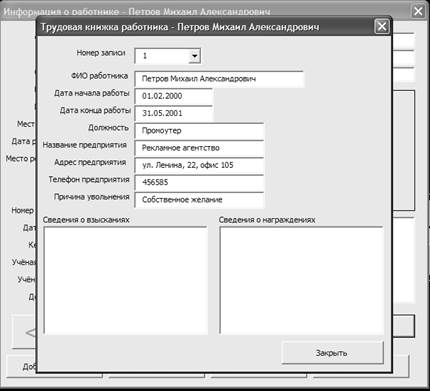The image size is (430, 391).
Task: Close the Трудовая книжка работника dialog
Action: [x=382, y=27]
